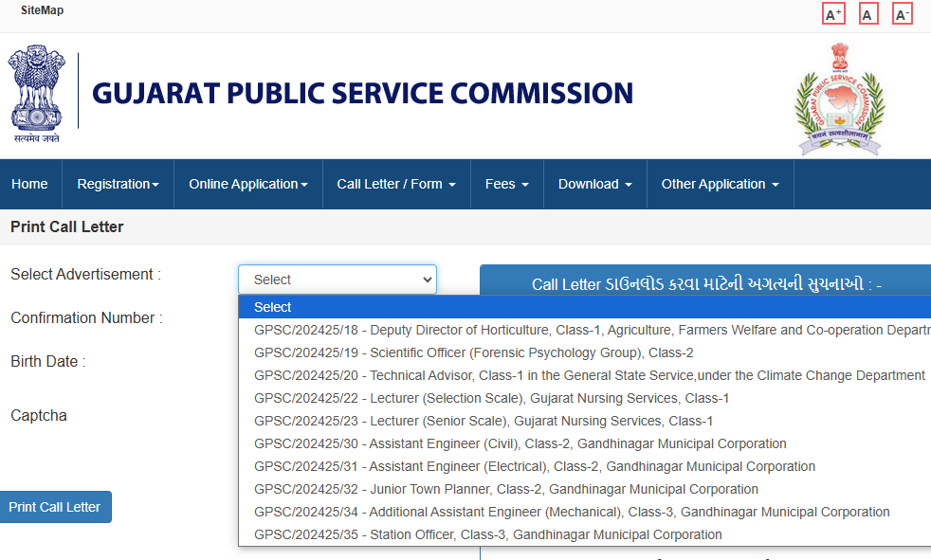Choose GPSC/202425/34 Additional Assistant Engineer (Mechanical)
This screenshot has height=560, width=931.
(584, 512)
